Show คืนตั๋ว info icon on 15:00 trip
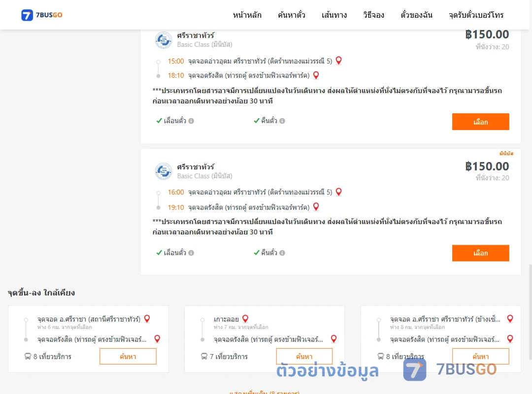 coord(282,121)
